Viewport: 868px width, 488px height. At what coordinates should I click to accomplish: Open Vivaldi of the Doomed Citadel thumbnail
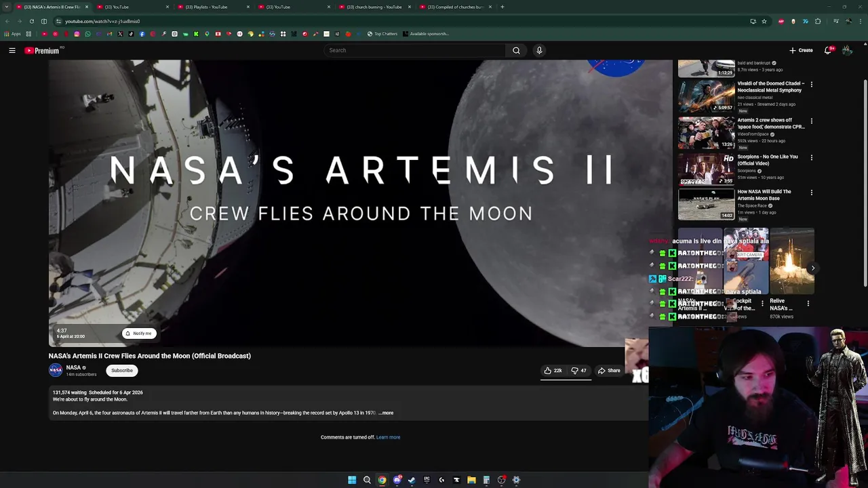706,96
